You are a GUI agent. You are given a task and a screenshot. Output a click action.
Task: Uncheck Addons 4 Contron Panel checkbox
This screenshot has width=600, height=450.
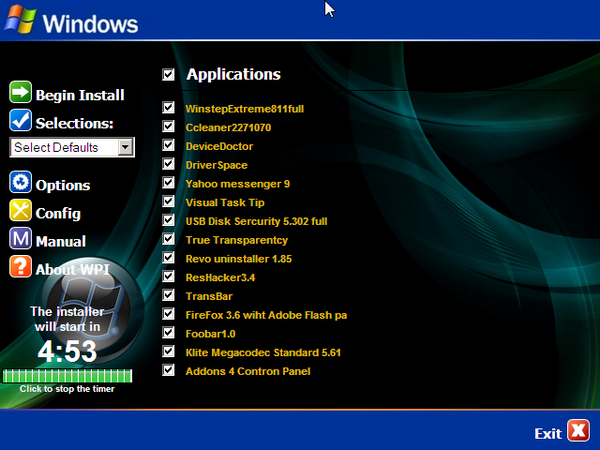(x=168, y=370)
